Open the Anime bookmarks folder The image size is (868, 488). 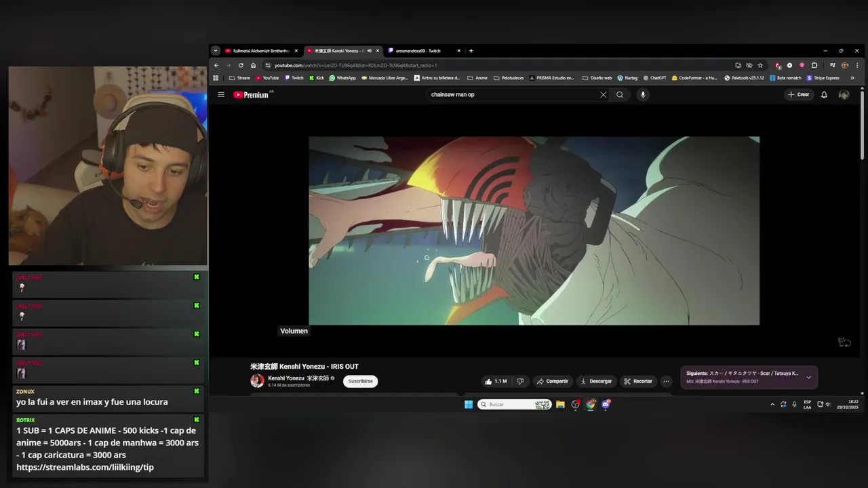[x=477, y=78]
